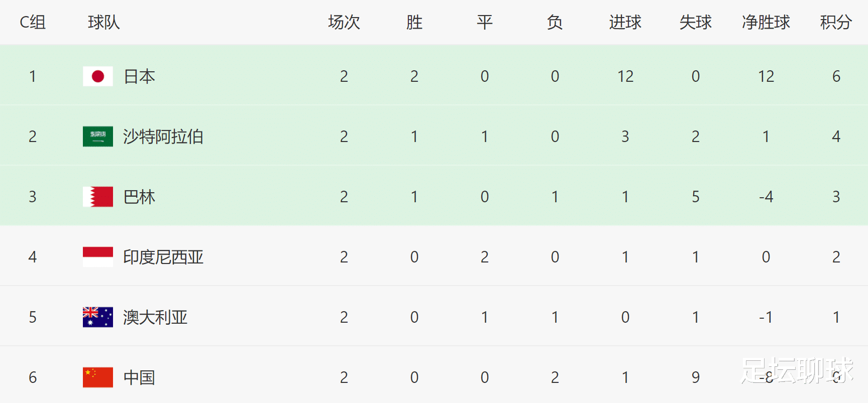The image size is (868, 403).
Task: Select the 巴林 team name
Action: pos(139,197)
